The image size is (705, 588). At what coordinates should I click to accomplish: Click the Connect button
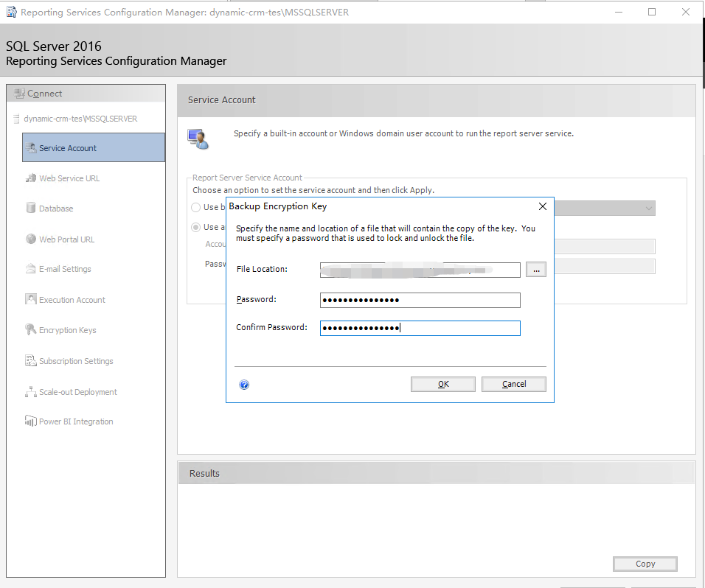pyautogui.click(x=86, y=94)
